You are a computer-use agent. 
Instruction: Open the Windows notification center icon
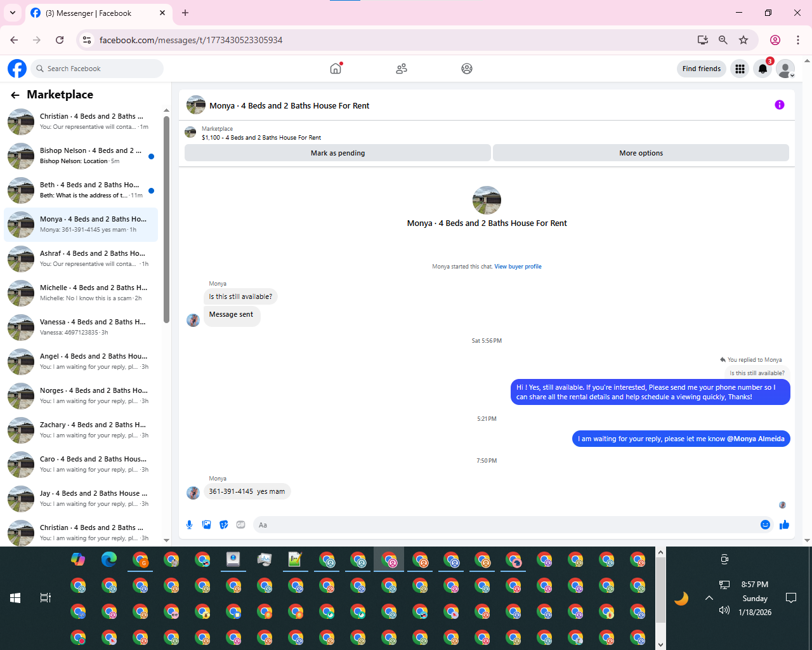[x=791, y=598]
